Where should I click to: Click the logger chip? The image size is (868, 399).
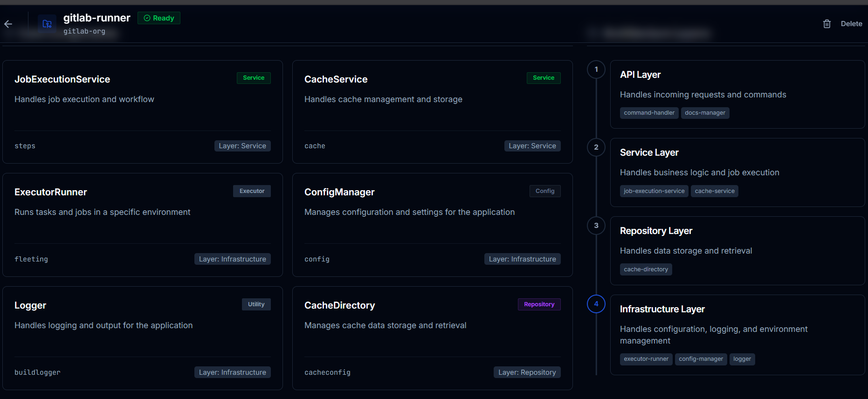pos(742,359)
